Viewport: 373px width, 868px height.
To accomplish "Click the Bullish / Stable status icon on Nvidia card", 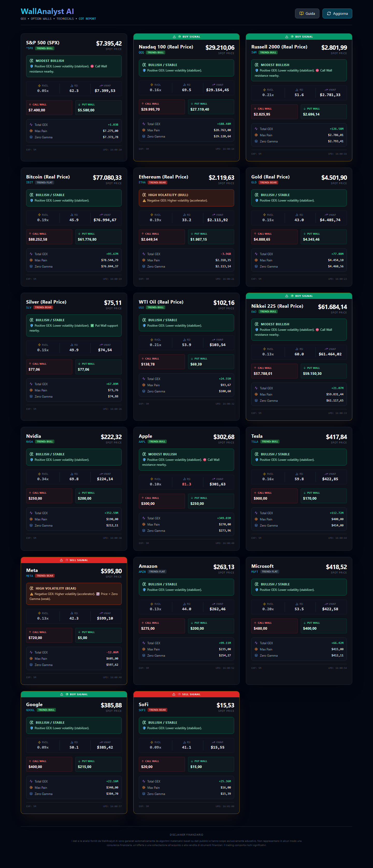I will [32, 454].
